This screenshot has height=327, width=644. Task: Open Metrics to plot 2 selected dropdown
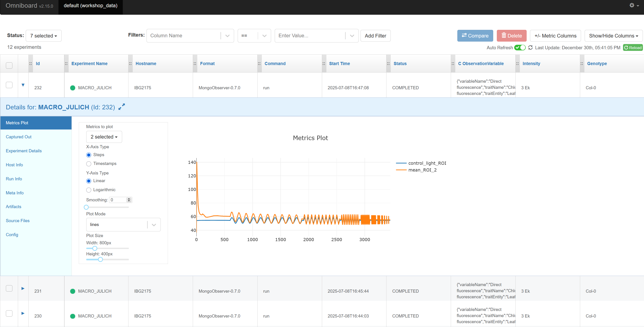pos(104,137)
